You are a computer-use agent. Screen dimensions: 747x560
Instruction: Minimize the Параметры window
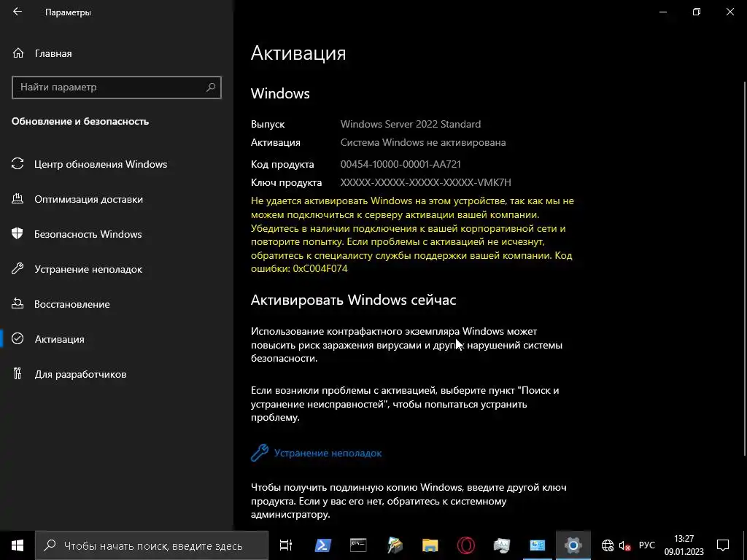[x=662, y=12]
